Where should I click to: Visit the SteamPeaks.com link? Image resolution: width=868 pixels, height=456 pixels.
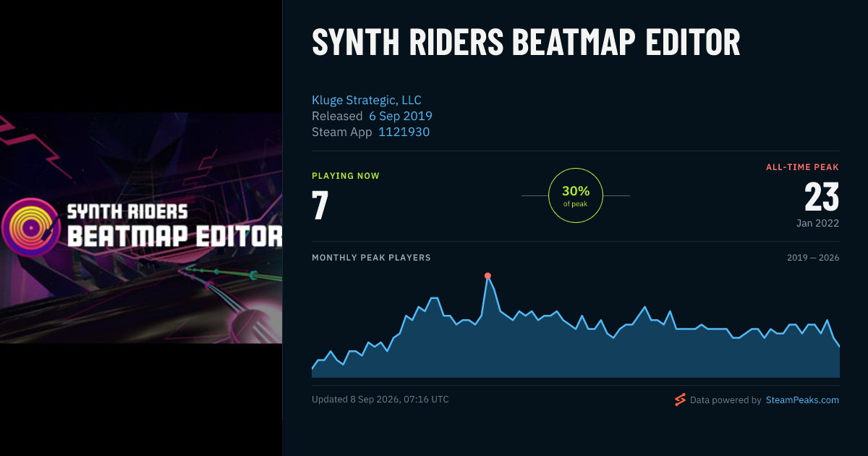pos(802,400)
